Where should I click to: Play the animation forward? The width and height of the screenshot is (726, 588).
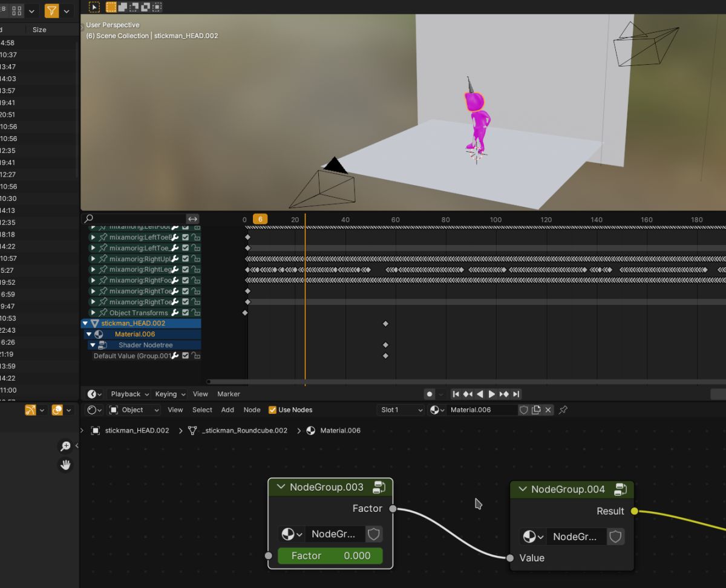tap(492, 394)
